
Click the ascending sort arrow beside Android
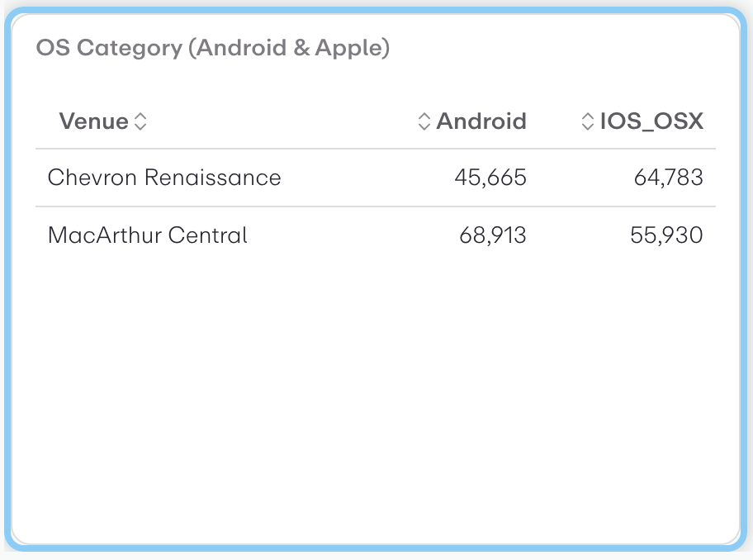(x=423, y=116)
